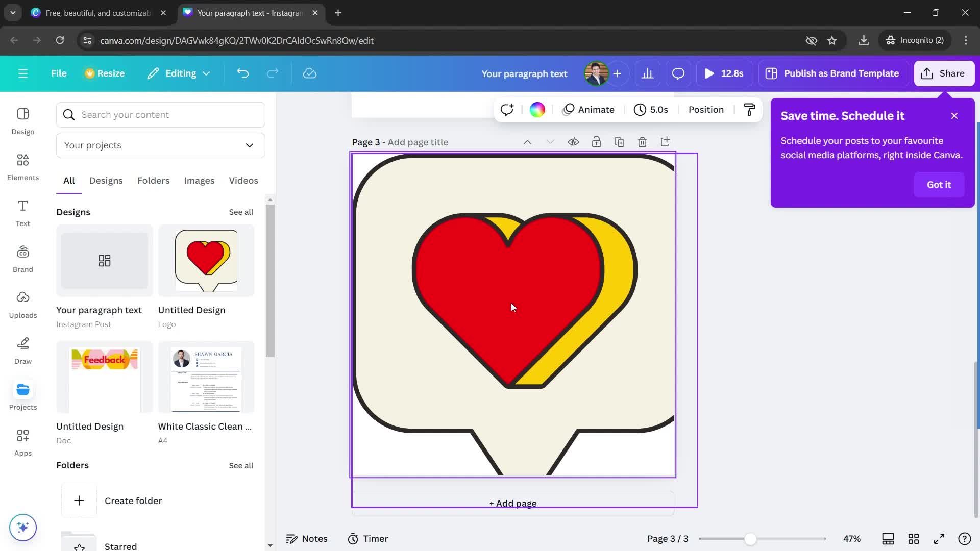Open the rainbow background colour picker
980x551 pixels.
pos(537,110)
